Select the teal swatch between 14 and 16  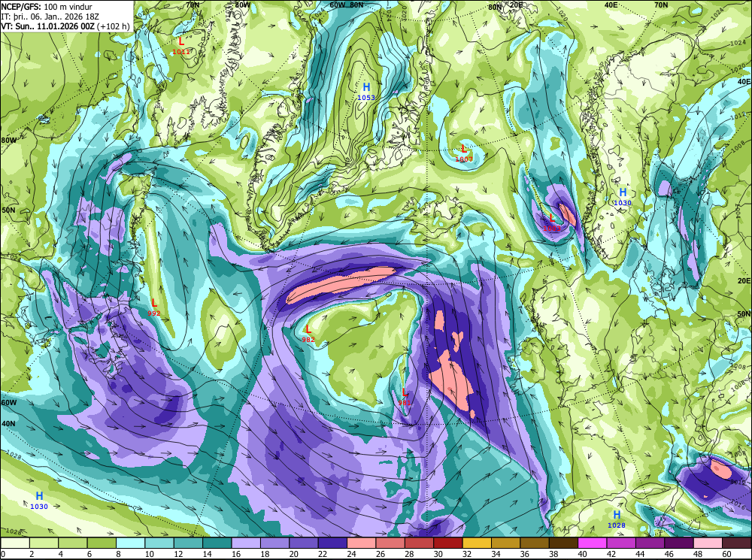[x=217, y=543]
